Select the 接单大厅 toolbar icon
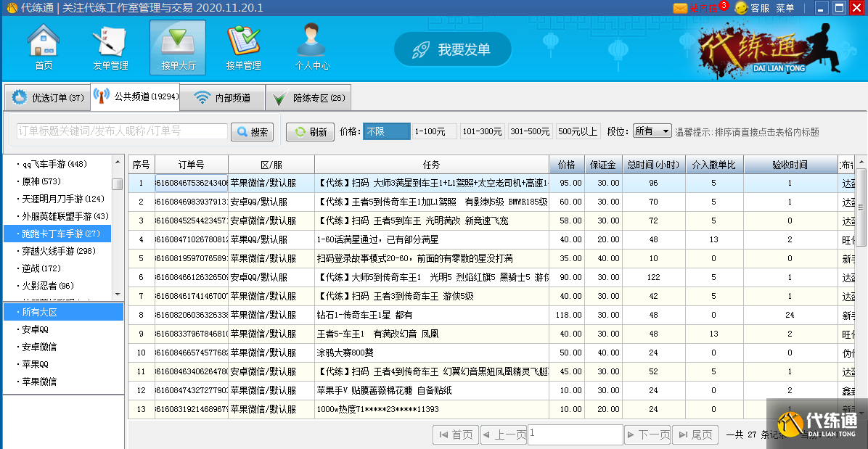 (x=178, y=46)
